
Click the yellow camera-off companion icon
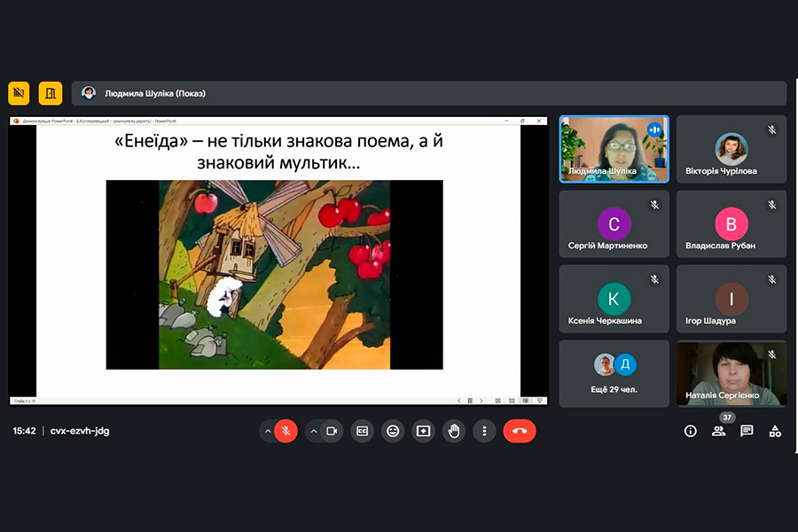coord(19,93)
